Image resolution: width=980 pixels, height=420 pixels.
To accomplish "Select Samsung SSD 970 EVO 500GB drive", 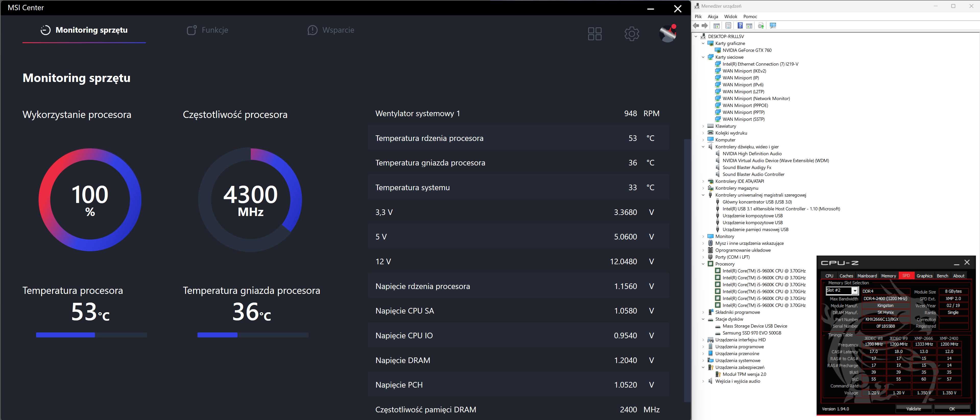I will point(751,333).
